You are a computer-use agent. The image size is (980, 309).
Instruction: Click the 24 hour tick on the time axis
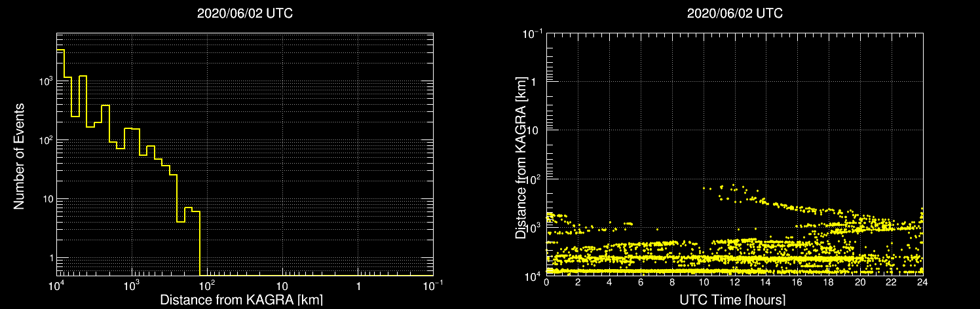coord(922,282)
